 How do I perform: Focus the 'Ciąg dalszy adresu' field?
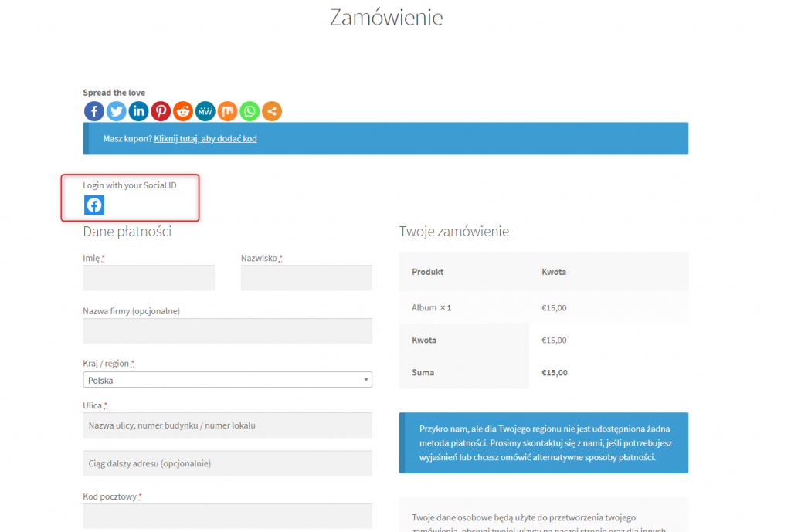pos(227,463)
